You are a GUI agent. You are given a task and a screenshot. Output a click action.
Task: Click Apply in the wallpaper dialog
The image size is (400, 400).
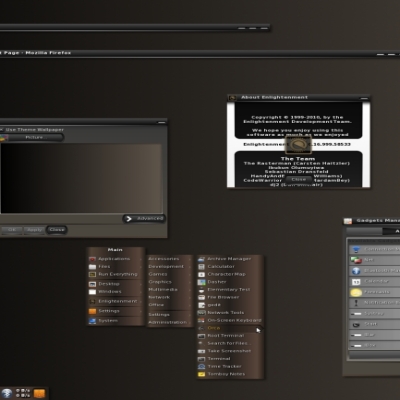pyautogui.click(x=34, y=230)
